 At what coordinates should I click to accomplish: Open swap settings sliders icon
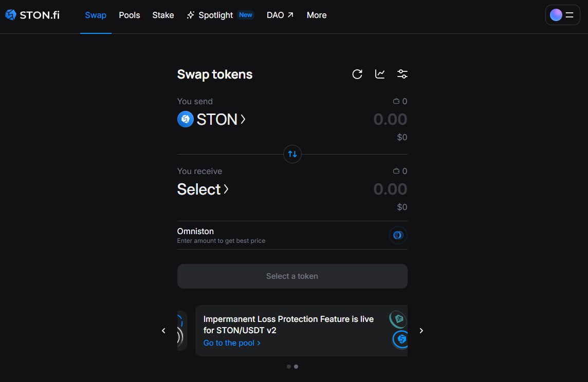click(402, 74)
